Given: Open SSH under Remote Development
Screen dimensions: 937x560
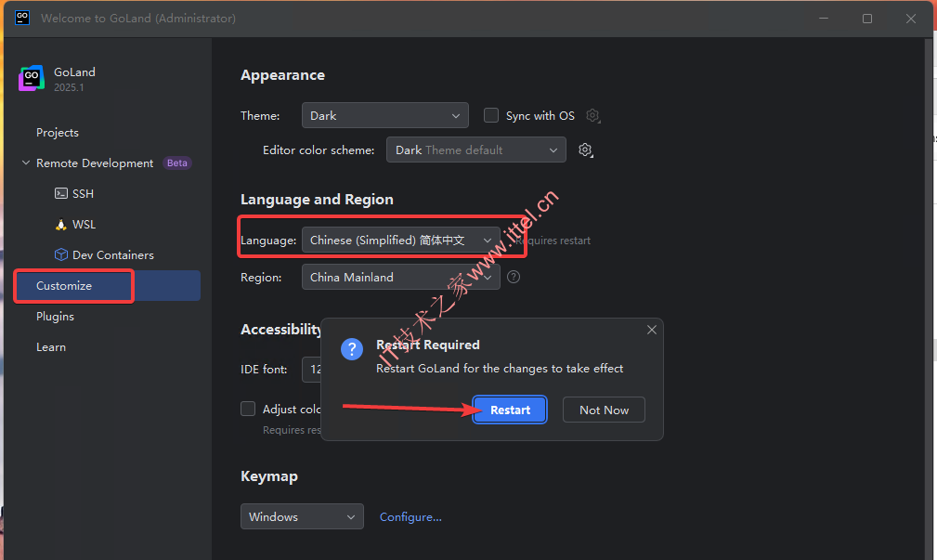Looking at the screenshot, I should click(x=83, y=194).
